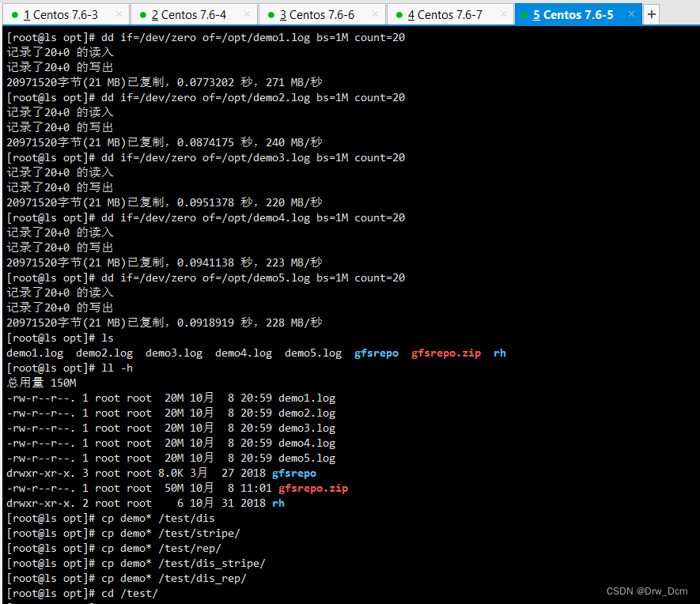Screen dimensions: 700x604
Task: Click the 271 MB/秒 copy result line
Action: coord(165,82)
